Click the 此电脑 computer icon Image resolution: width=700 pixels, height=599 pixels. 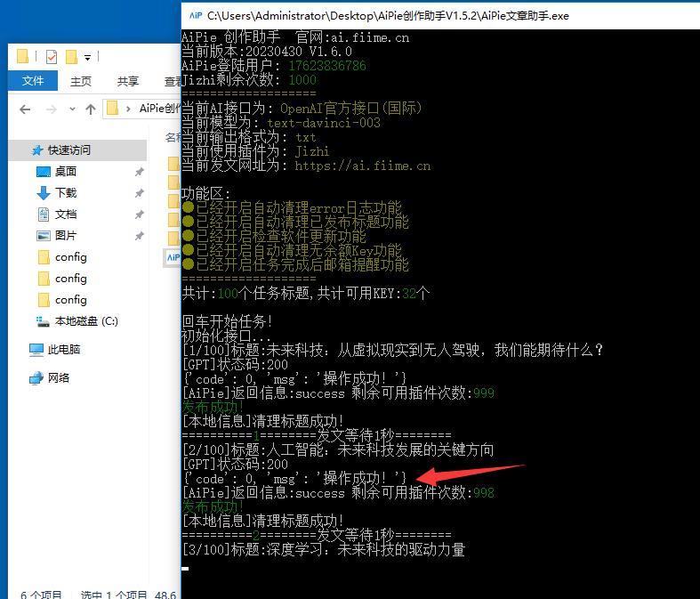point(36,350)
